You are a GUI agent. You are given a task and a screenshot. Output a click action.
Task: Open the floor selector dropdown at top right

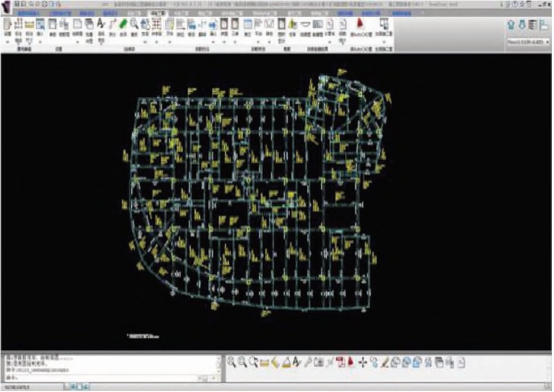(528, 42)
